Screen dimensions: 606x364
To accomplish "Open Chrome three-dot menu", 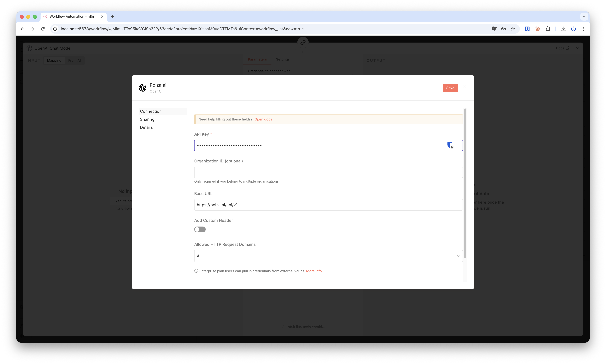I will click(x=584, y=29).
